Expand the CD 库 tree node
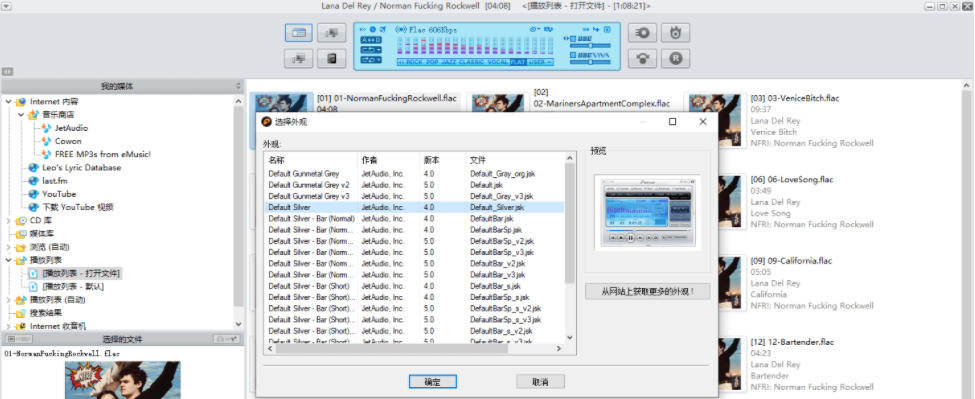The width and height of the screenshot is (975, 399). pyautogui.click(x=9, y=220)
